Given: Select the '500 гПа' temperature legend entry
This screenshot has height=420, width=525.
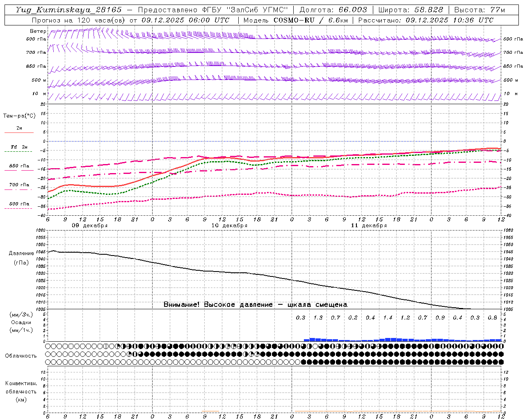Looking at the screenshot, I should coord(19,204).
